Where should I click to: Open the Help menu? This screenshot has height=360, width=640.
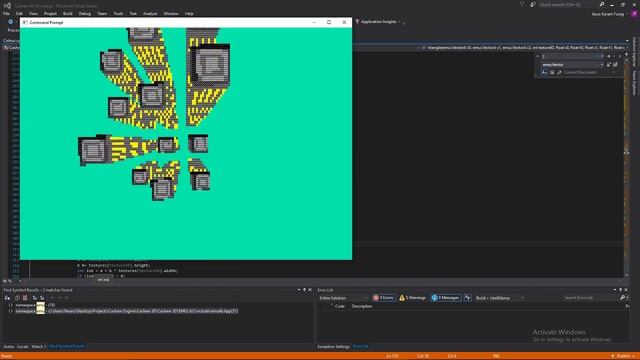point(189,13)
